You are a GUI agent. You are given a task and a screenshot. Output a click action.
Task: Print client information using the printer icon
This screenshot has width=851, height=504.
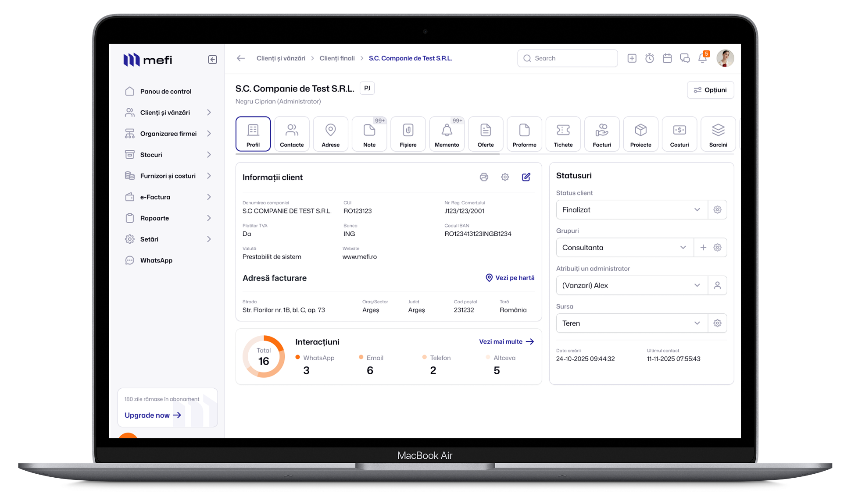coord(484,177)
